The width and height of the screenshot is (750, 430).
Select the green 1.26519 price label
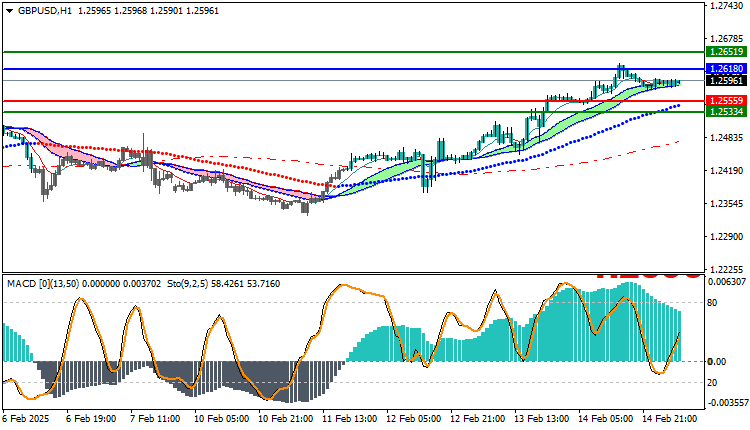coord(727,52)
